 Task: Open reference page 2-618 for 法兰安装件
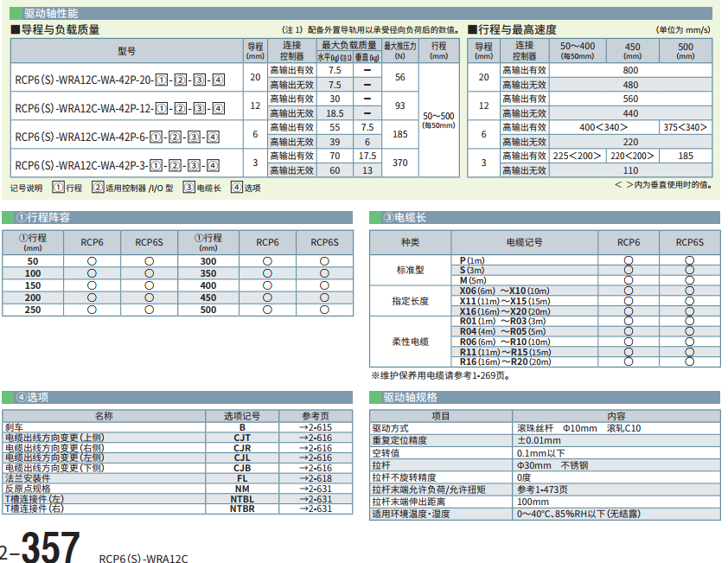point(316,478)
